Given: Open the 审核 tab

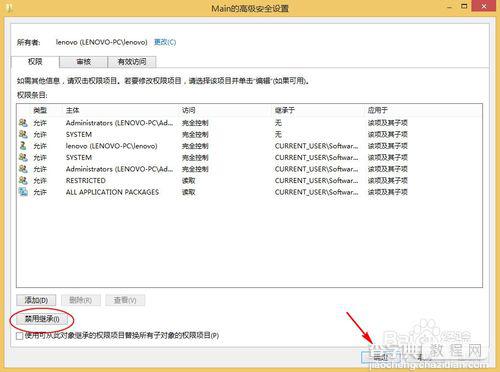Looking at the screenshot, I should click(x=84, y=62).
